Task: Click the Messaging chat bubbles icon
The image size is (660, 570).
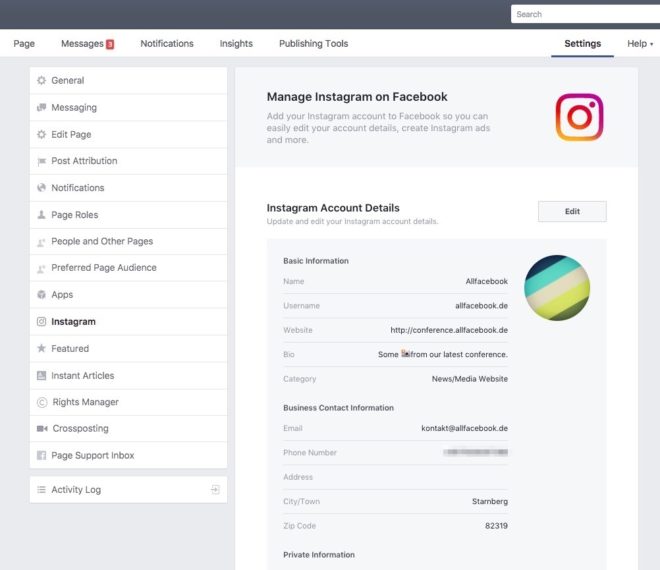Action: pos(41,107)
